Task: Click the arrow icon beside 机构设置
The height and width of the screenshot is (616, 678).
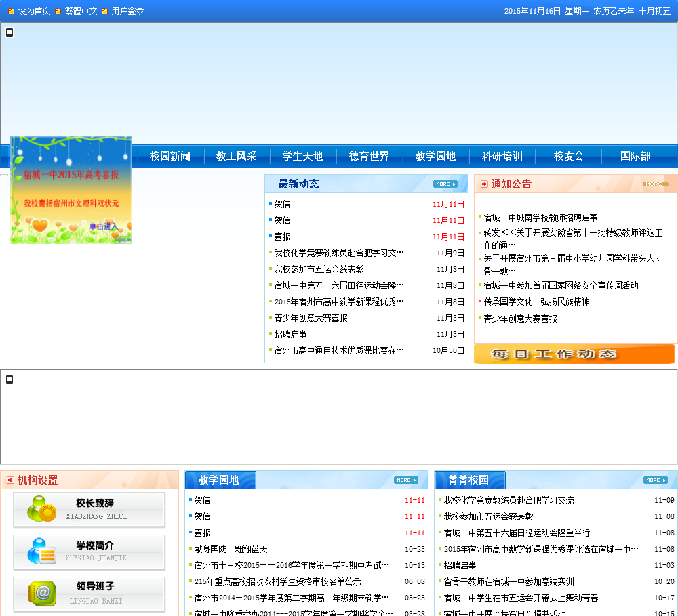Action: tap(10, 480)
